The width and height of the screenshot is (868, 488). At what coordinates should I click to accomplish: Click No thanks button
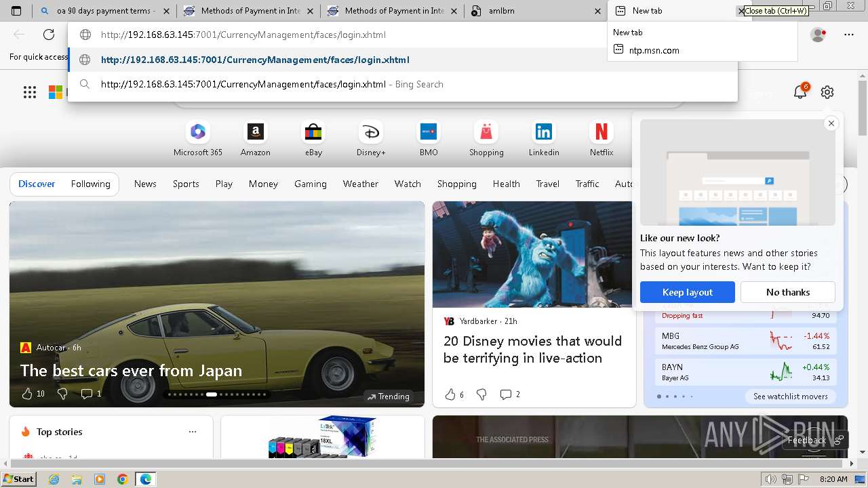pyautogui.click(x=788, y=292)
